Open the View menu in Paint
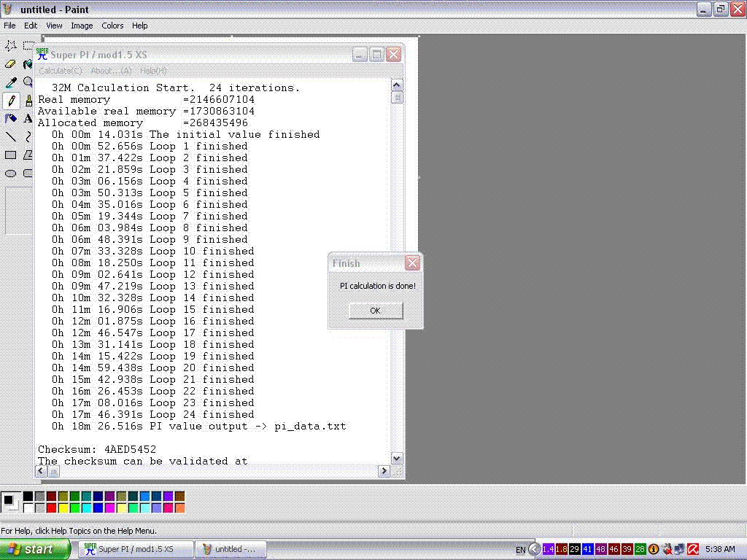This screenshot has height=560, width=747. tap(54, 26)
